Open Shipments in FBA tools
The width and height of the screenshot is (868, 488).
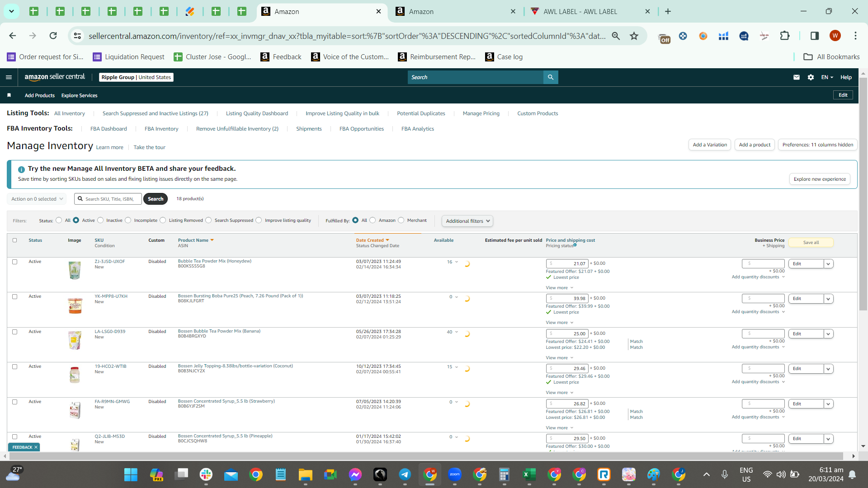point(309,129)
